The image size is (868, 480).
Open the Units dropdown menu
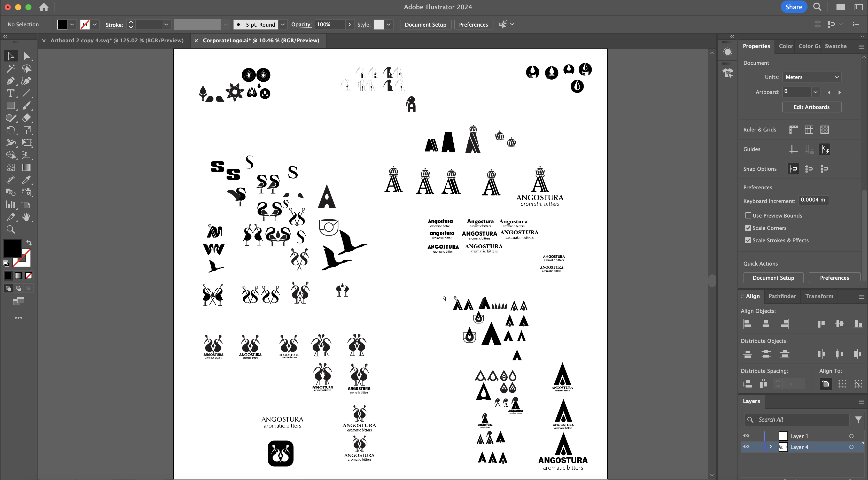tap(812, 77)
